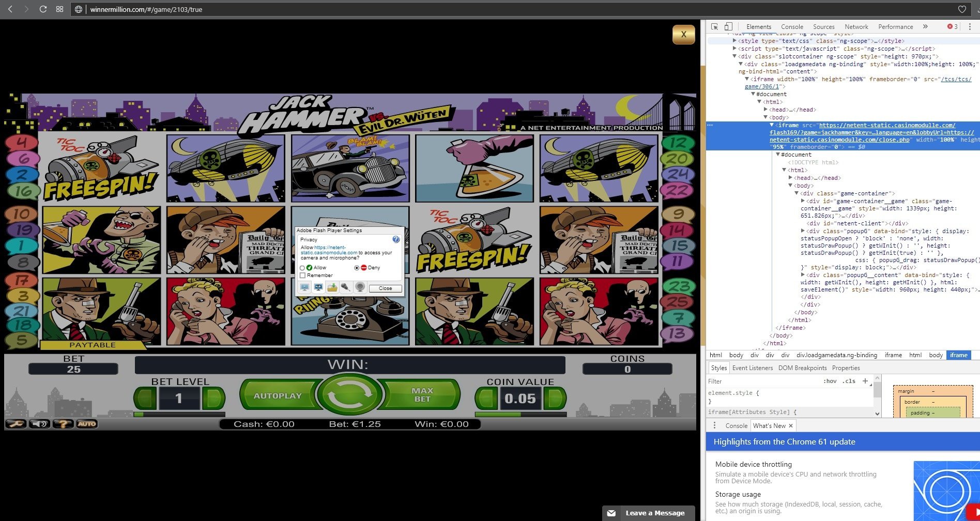Close Flash Player settings dialog
Viewport: 980px width, 521px height.
pos(385,288)
